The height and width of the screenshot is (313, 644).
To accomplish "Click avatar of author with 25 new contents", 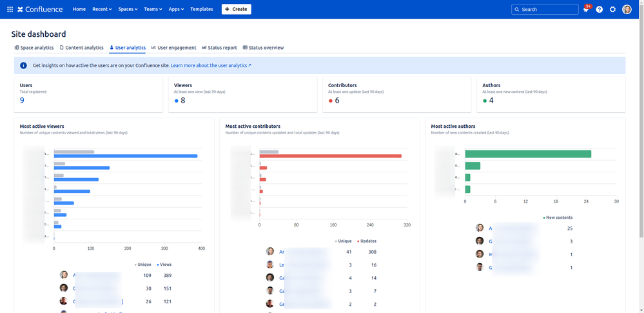I will pyautogui.click(x=480, y=228).
